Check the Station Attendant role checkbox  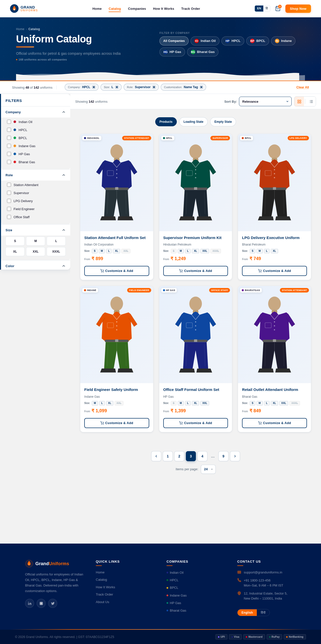pos(9,185)
